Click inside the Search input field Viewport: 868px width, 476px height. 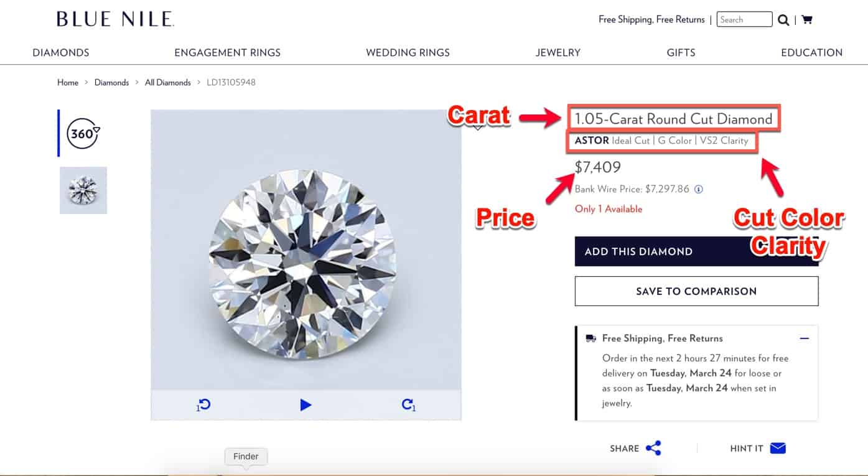744,19
